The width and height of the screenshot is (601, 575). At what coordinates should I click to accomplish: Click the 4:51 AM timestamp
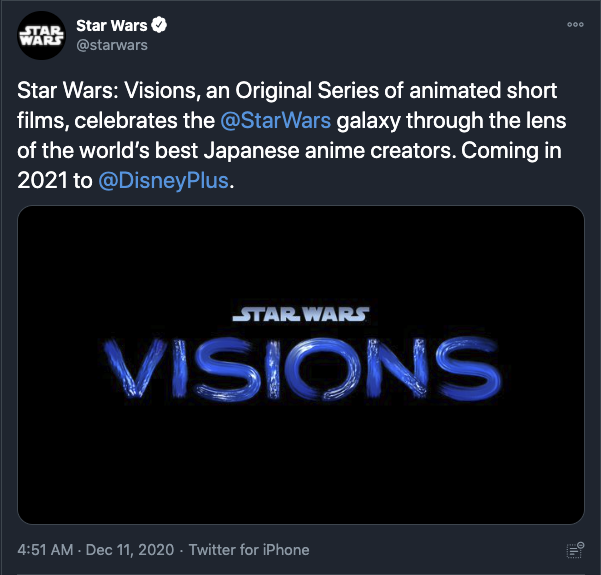tap(48, 550)
